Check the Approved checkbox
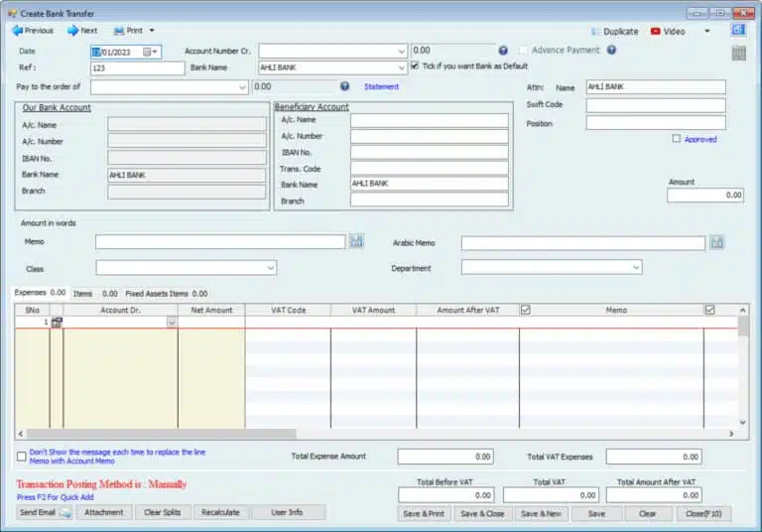Screen dimensions: 762x532 point(677,139)
